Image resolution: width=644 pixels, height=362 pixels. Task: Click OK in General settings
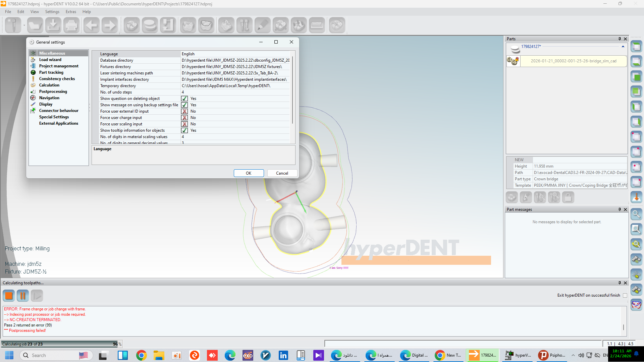[x=249, y=173]
